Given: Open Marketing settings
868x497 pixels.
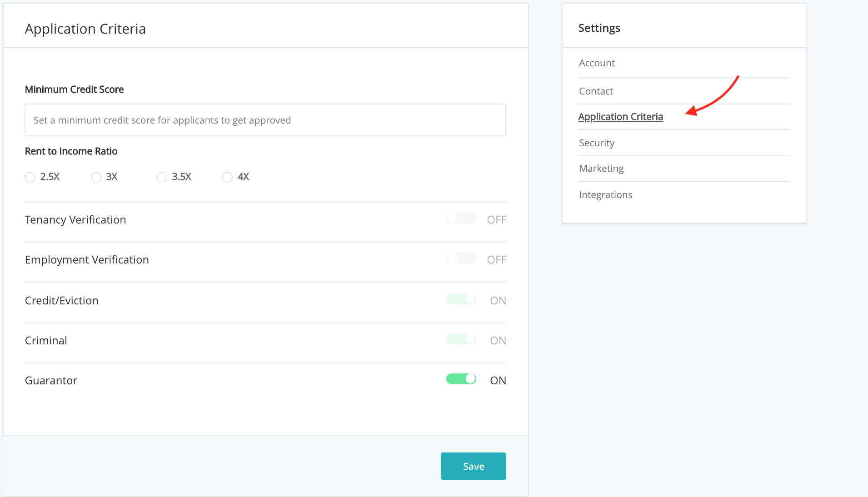Looking at the screenshot, I should point(601,169).
